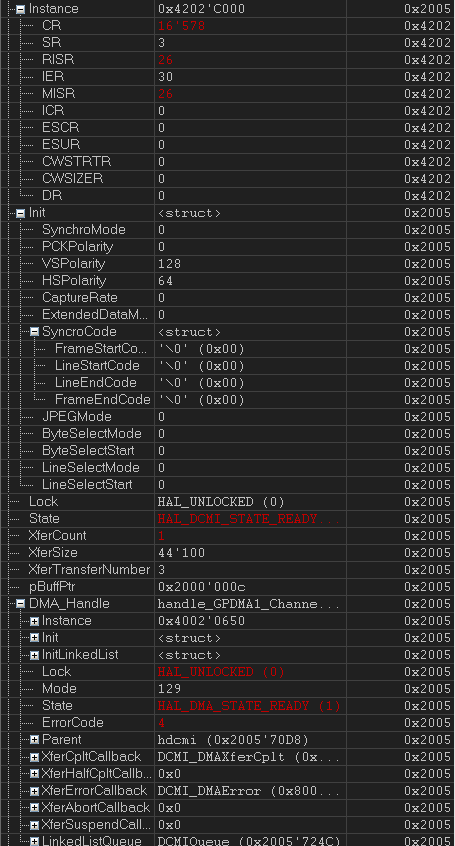Select the pBuffPtr field
455x846 pixels.
point(227,586)
